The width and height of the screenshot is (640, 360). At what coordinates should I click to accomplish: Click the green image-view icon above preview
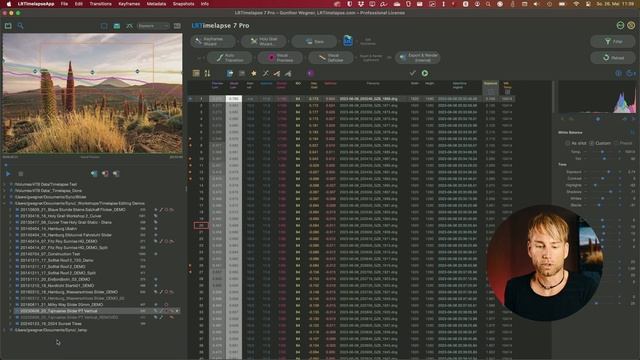click(117, 26)
